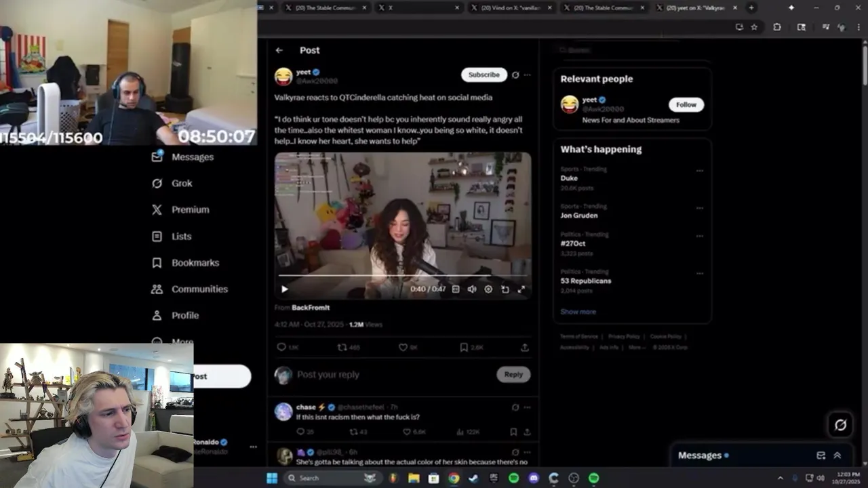Viewport: 868px width, 488px height.
Task: Click the taskbar Search box
Action: pyautogui.click(x=332, y=479)
